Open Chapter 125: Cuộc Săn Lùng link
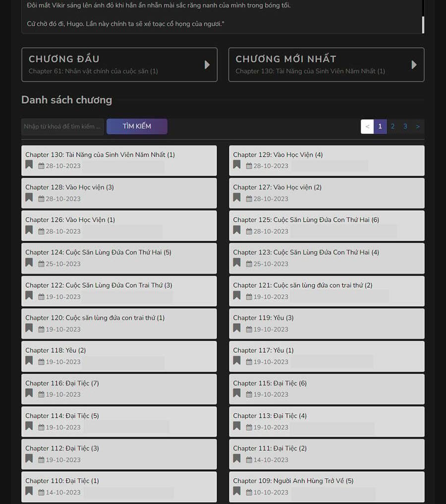 [x=306, y=220]
